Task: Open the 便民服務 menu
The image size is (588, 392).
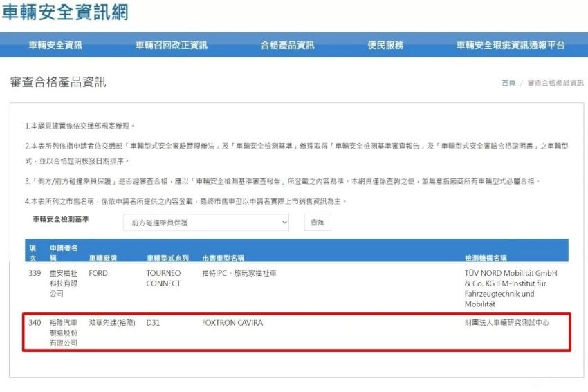Action: click(x=385, y=46)
